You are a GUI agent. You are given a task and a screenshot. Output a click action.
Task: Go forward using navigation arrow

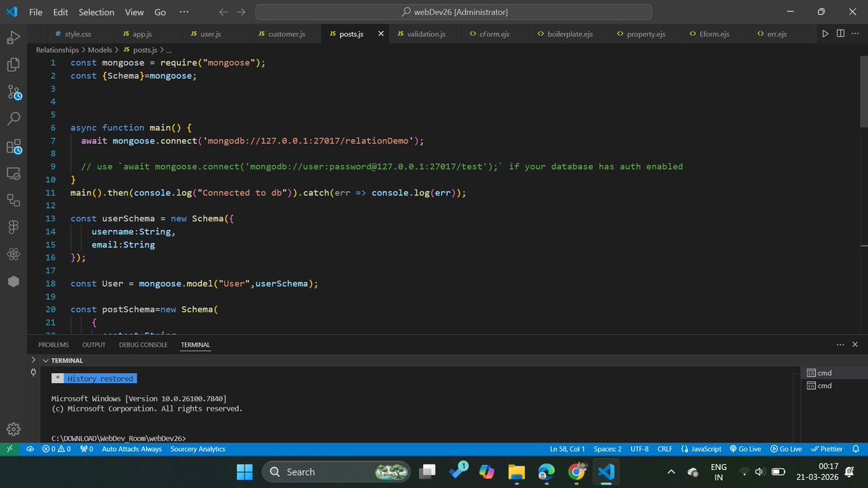click(x=241, y=12)
